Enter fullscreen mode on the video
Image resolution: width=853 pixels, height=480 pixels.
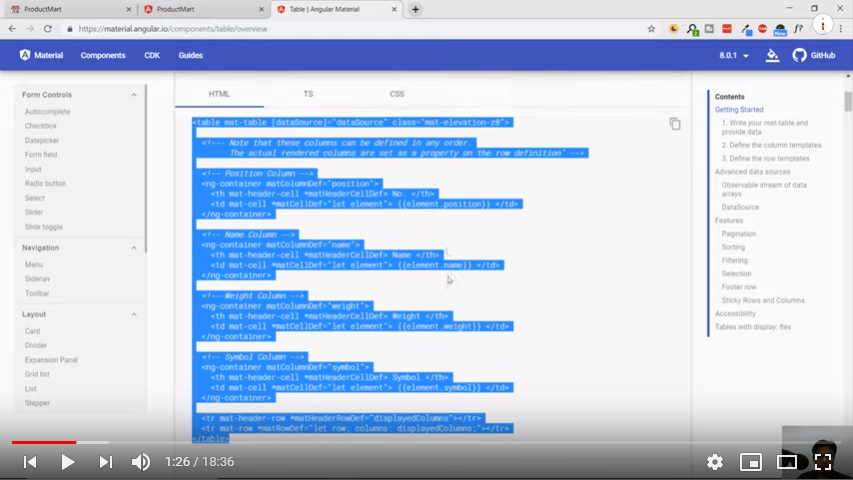pos(823,462)
